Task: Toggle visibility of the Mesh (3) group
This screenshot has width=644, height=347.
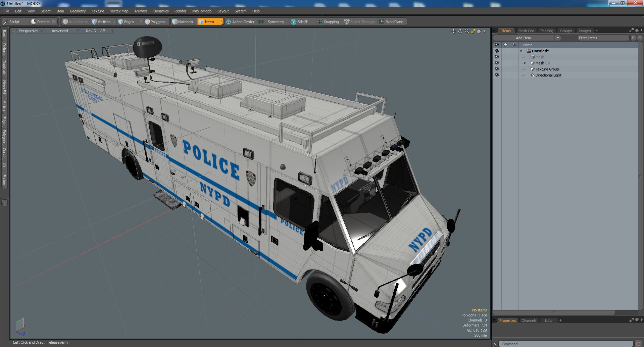Action: click(x=497, y=63)
